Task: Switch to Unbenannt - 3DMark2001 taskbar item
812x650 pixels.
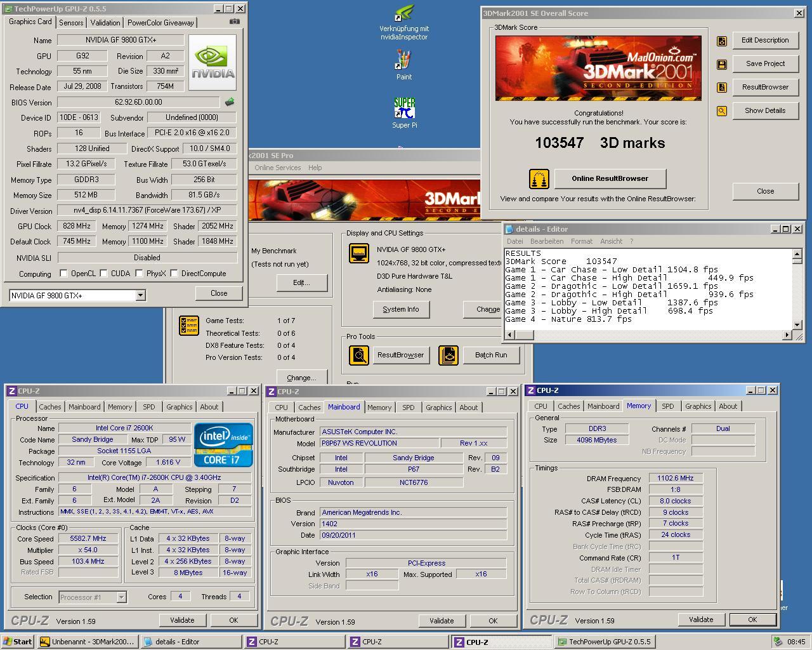Action: point(88,642)
